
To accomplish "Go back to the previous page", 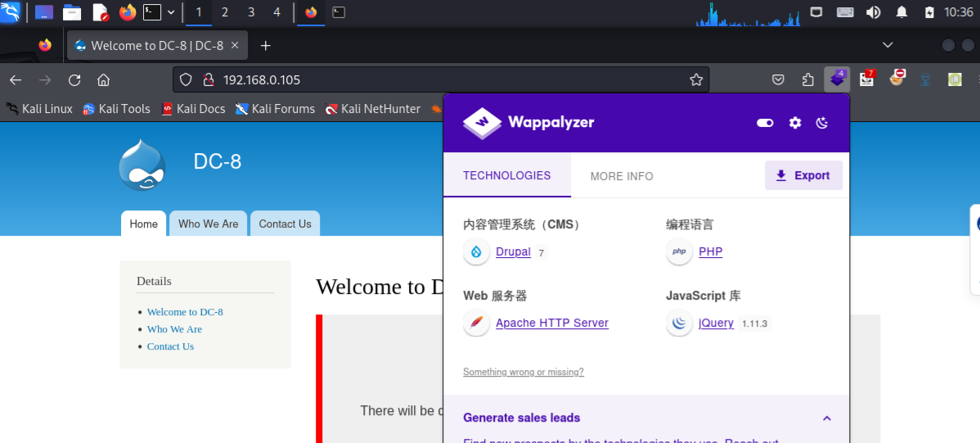I will click(x=16, y=79).
